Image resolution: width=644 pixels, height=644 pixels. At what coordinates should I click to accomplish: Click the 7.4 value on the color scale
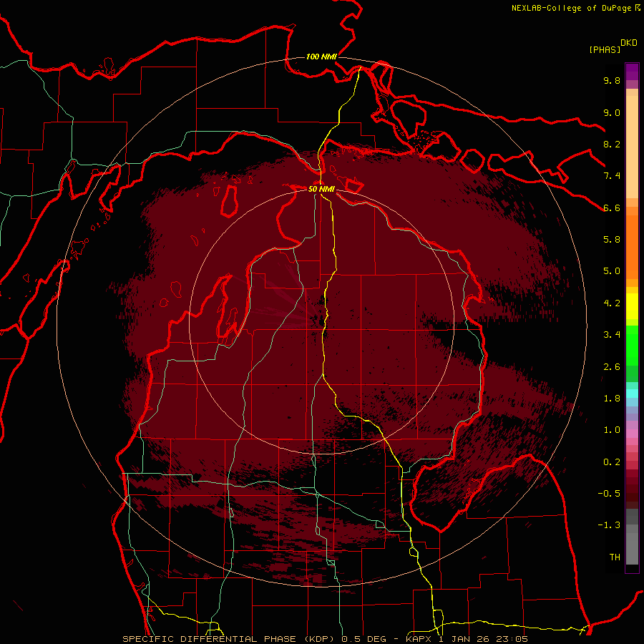pyautogui.click(x=612, y=176)
